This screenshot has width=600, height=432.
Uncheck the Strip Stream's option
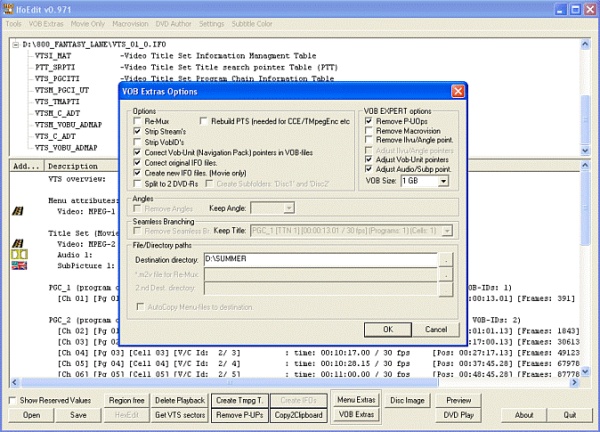tap(138, 131)
